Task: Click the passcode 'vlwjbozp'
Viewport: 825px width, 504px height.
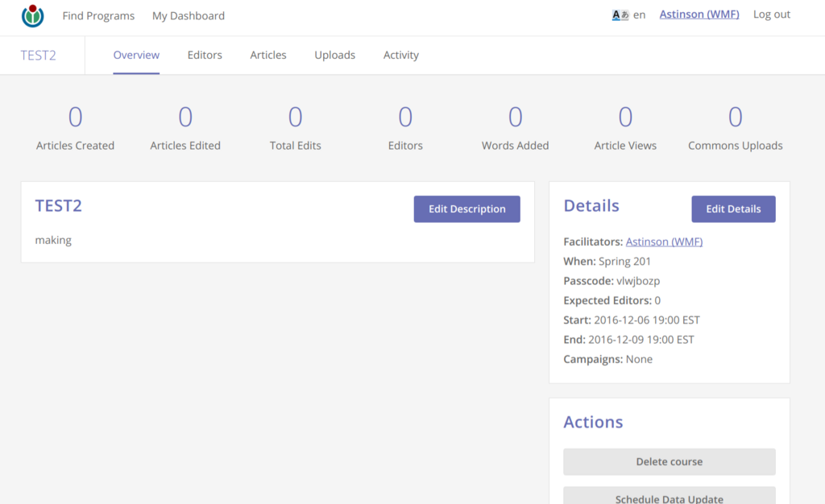Action: point(638,281)
